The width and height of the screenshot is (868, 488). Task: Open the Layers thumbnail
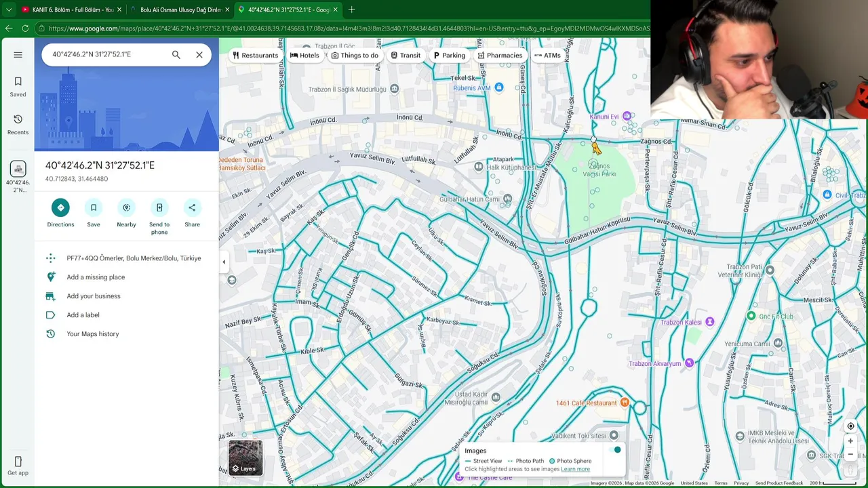tap(245, 457)
